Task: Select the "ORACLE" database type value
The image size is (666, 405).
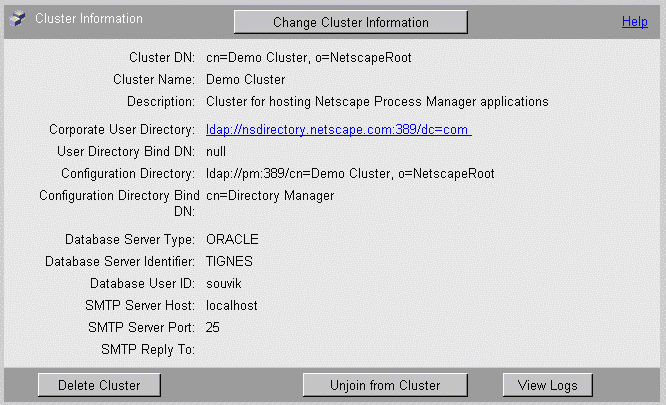Action: [x=232, y=239]
